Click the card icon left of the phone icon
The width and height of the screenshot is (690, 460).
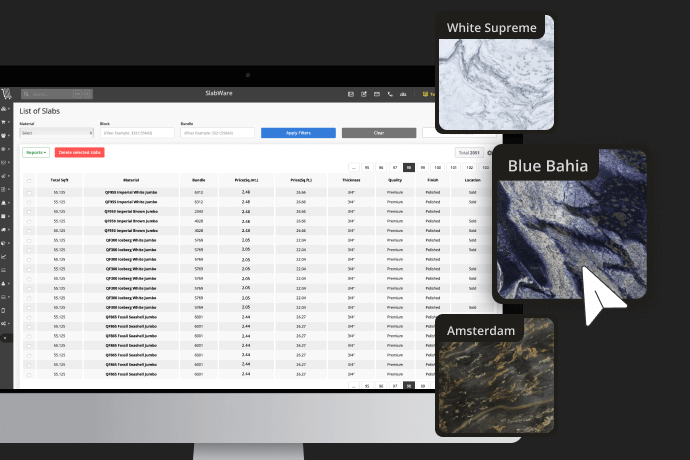tap(376, 94)
